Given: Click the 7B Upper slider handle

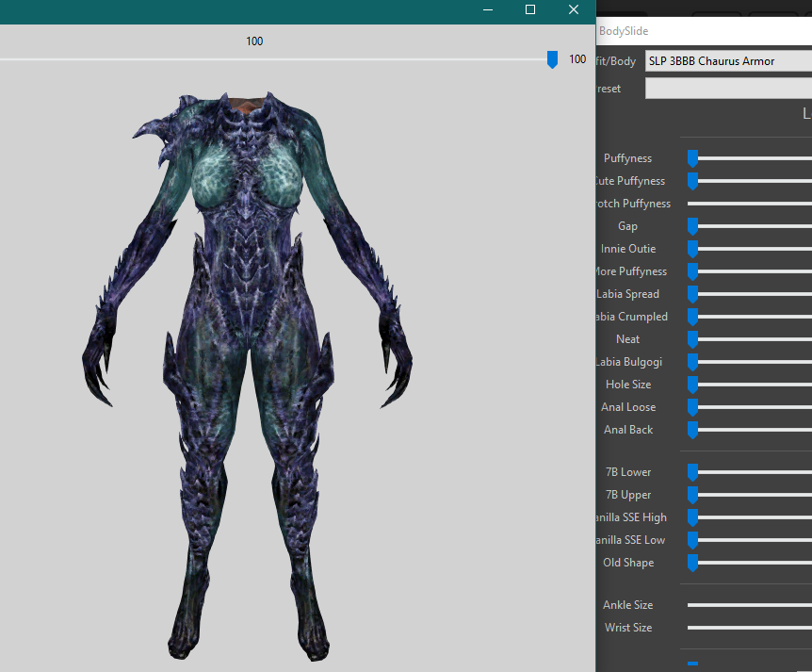Looking at the screenshot, I should pos(693,496).
